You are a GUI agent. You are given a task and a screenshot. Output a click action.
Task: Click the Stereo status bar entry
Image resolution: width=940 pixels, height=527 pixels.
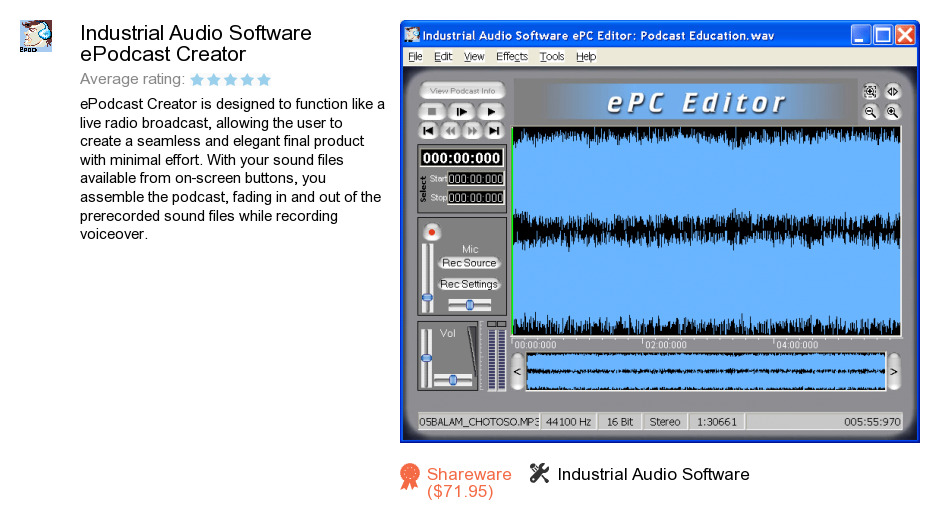(x=665, y=421)
